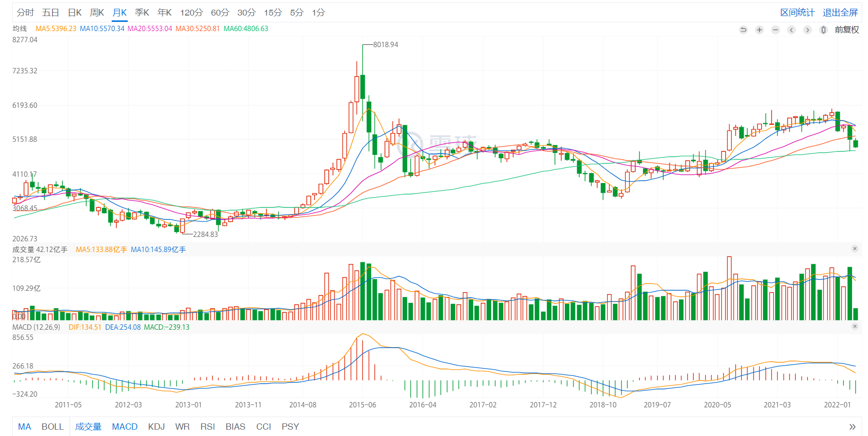Click the 2022-01 date axis label
Screen dimensions: 868x436
pos(837,405)
